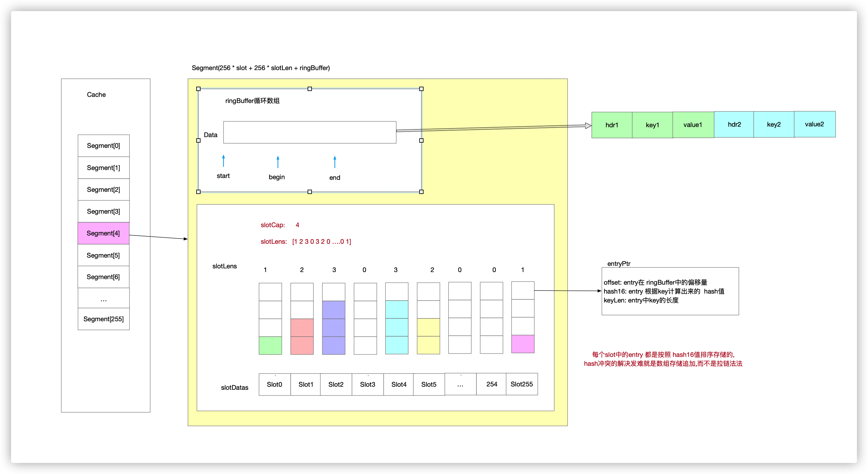Click the blue arrow above end

[x=335, y=162]
